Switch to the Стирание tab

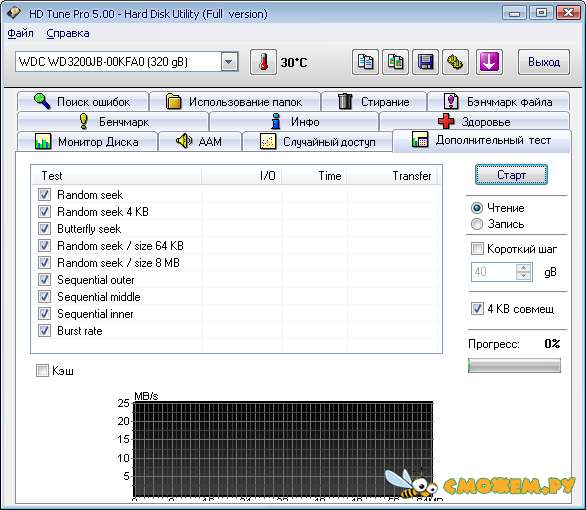pos(374,102)
